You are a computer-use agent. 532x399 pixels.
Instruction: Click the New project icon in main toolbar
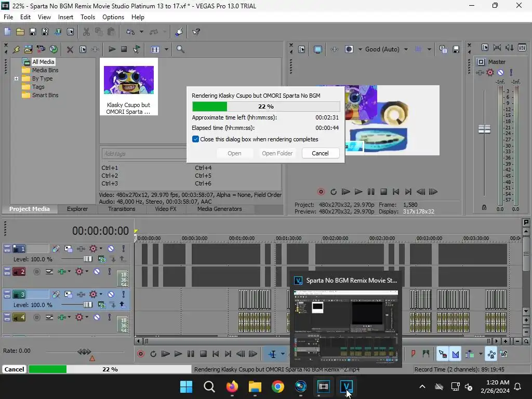coord(7,32)
